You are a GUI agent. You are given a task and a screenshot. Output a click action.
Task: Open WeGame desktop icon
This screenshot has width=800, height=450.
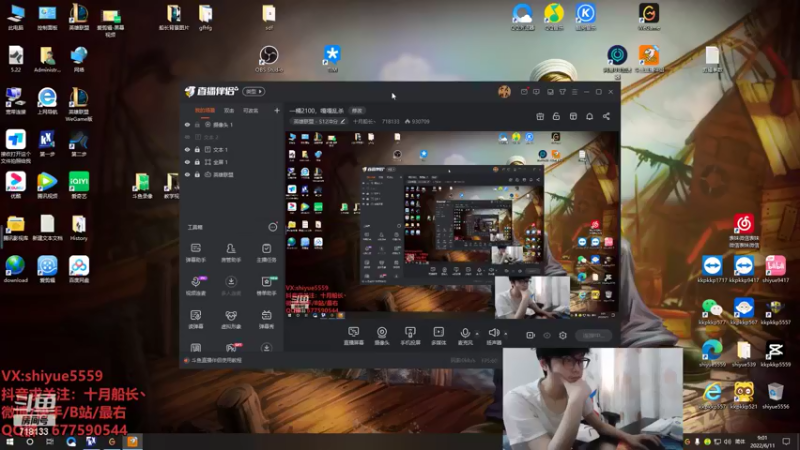[649, 17]
